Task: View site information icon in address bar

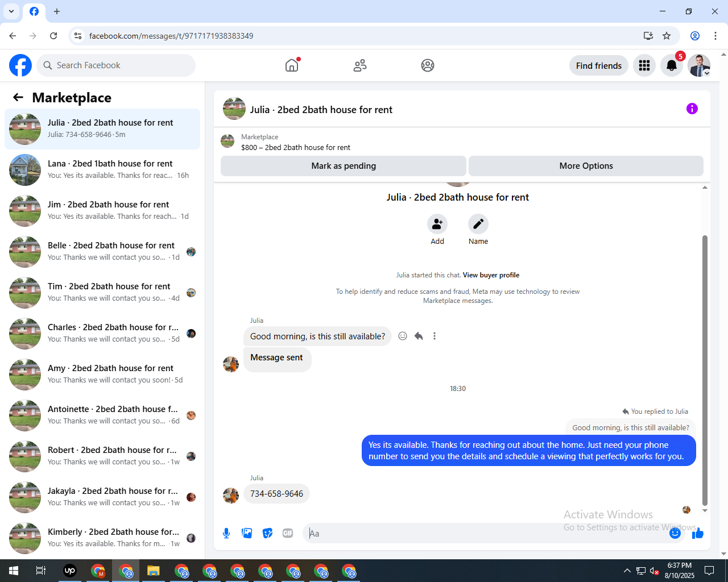Action: tap(78, 36)
